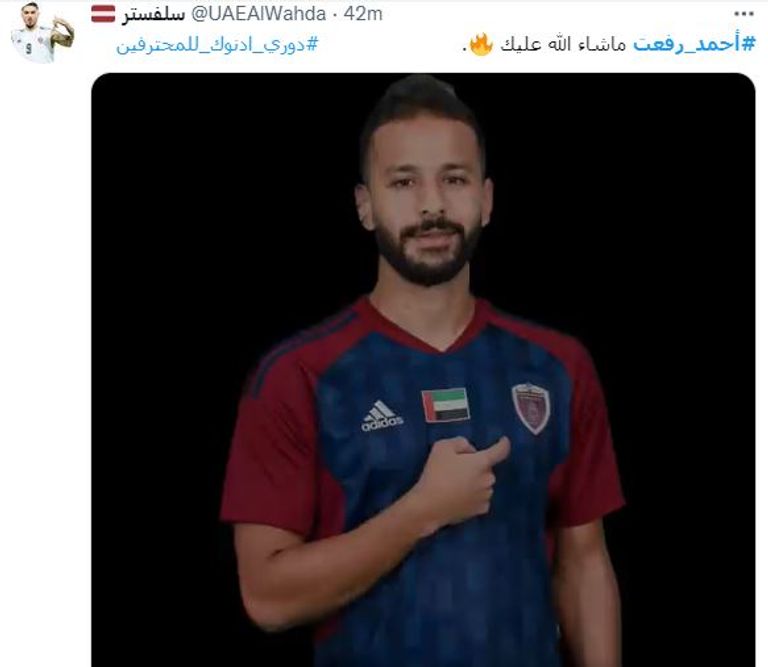Click the flag emoji beside the display name
The height and width of the screenshot is (667, 768).
pyautogui.click(x=103, y=14)
